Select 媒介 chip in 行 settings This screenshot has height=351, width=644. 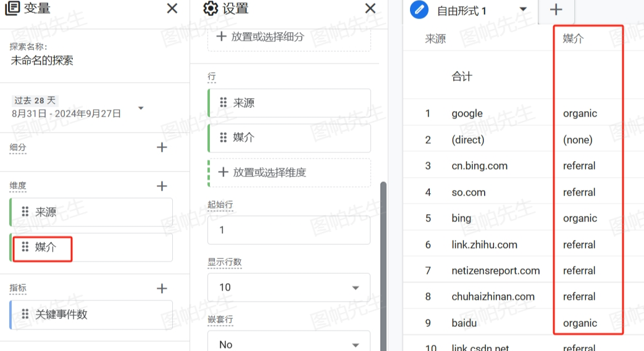click(x=289, y=138)
